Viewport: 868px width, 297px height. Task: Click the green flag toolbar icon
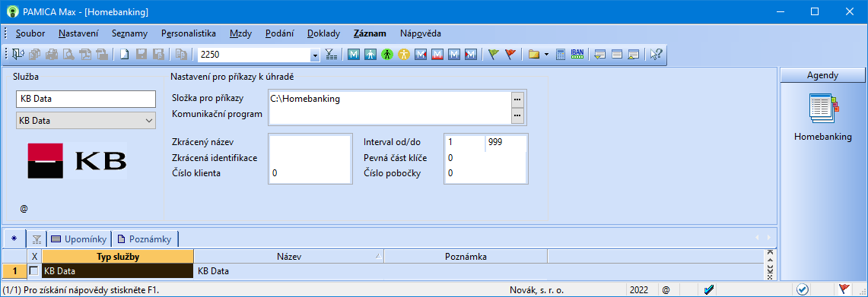click(493, 54)
